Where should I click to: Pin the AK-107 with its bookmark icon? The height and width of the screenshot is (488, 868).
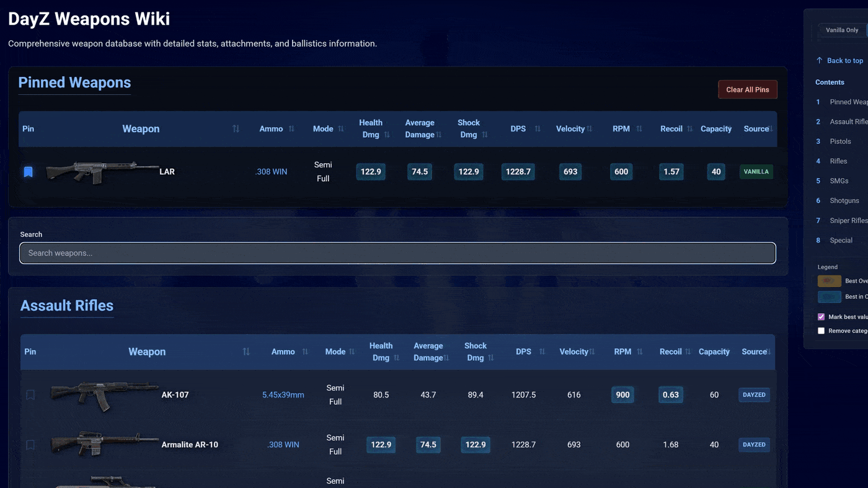click(x=30, y=395)
